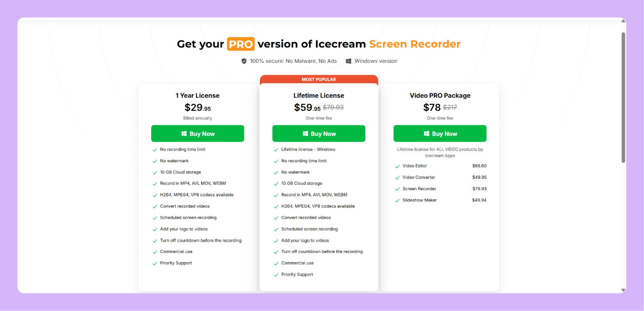This screenshot has height=311, width=644.
Task: Click the checkmark next to "Lifetime license - Windows"
Action: click(x=276, y=150)
